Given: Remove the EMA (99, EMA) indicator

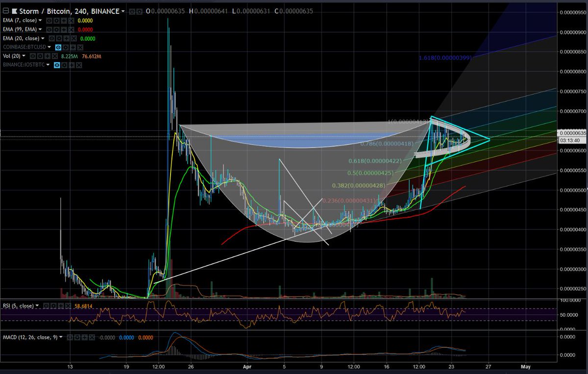Looking at the screenshot, I should click(x=72, y=29).
